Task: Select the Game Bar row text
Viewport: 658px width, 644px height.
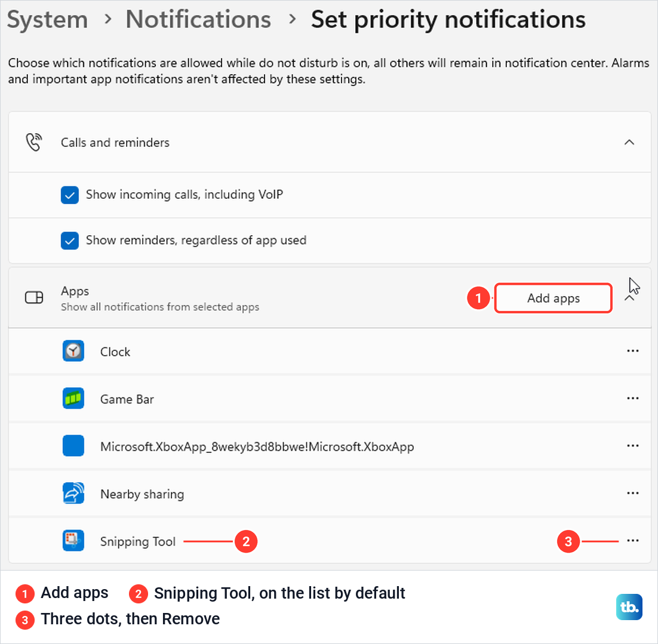Action: tap(127, 399)
